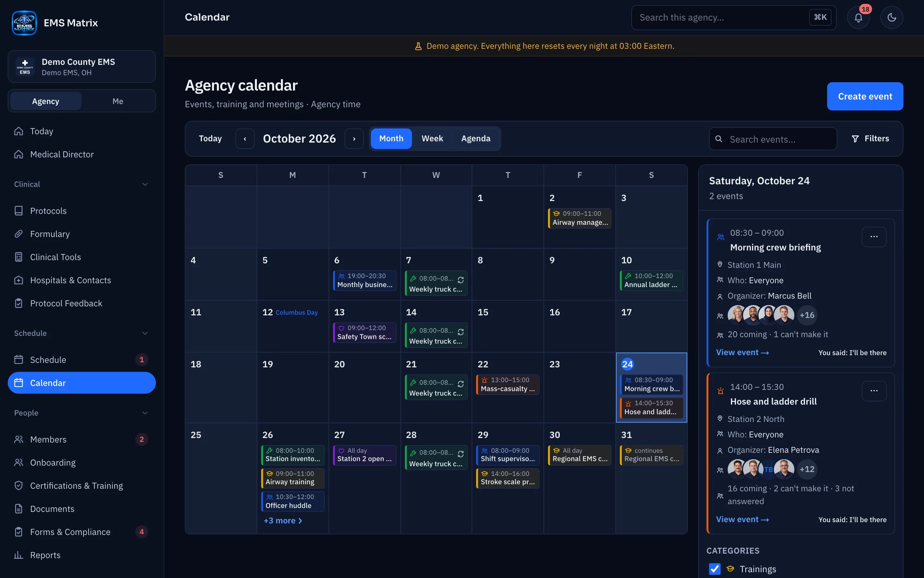Open Clinical Tools page
The image size is (924, 578).
(x=82, y=257)
